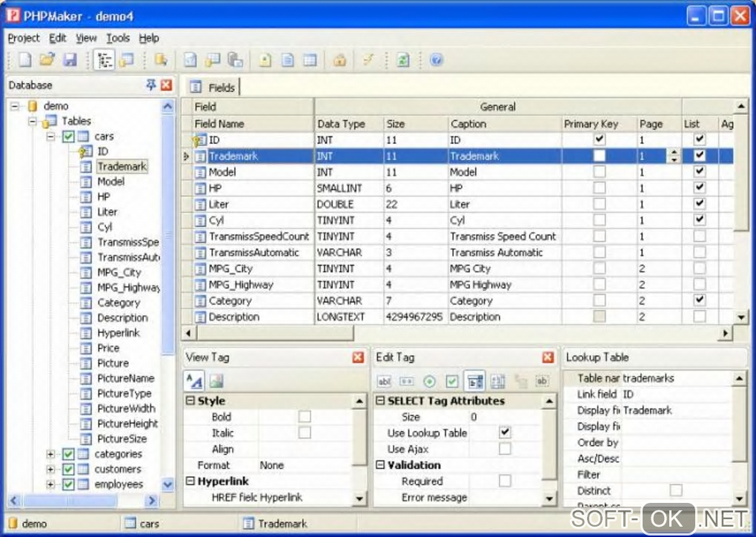Viewport: 756px width, 537px height.
Task: Choose text area edit tag icon
Action: point(497,381)
